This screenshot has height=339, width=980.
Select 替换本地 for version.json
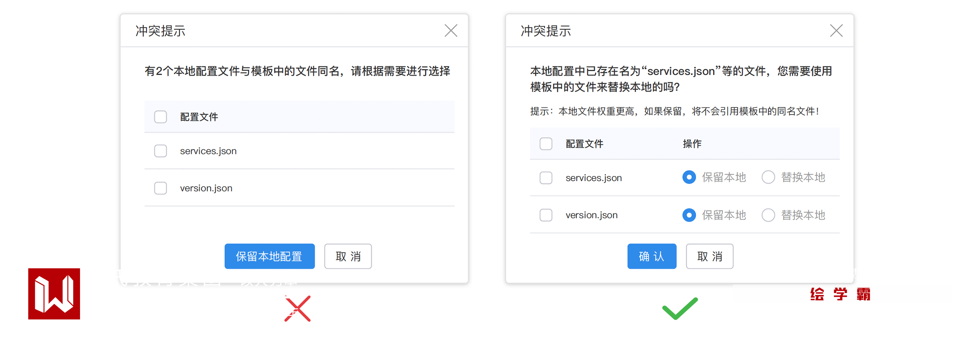[x=768, y=215]
